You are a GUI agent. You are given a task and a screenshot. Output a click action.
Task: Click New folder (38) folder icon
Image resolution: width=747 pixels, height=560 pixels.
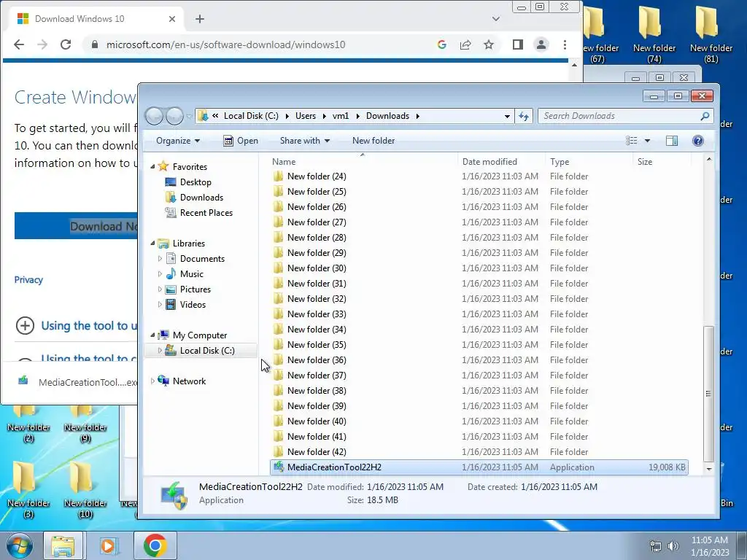pos(278,391)
